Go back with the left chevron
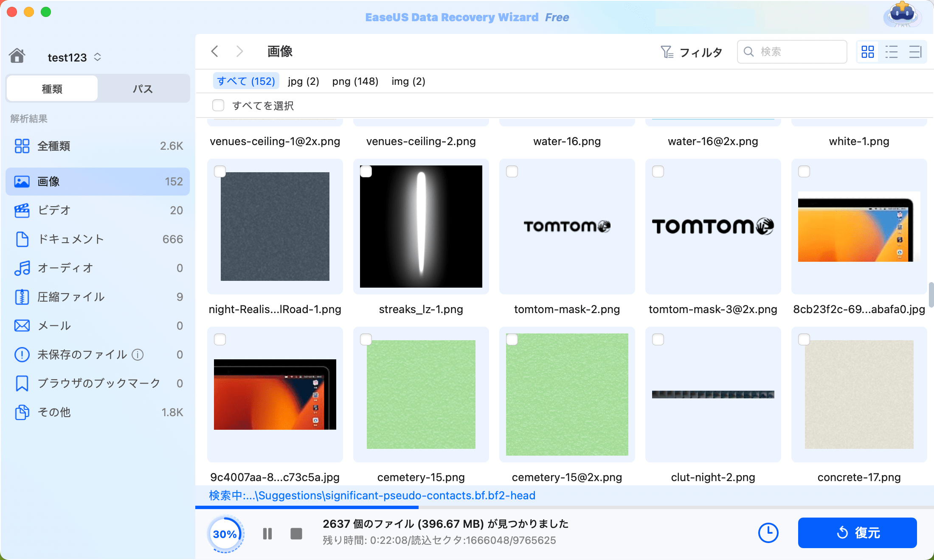Screen dimensions: 934x560 point(215,51)
